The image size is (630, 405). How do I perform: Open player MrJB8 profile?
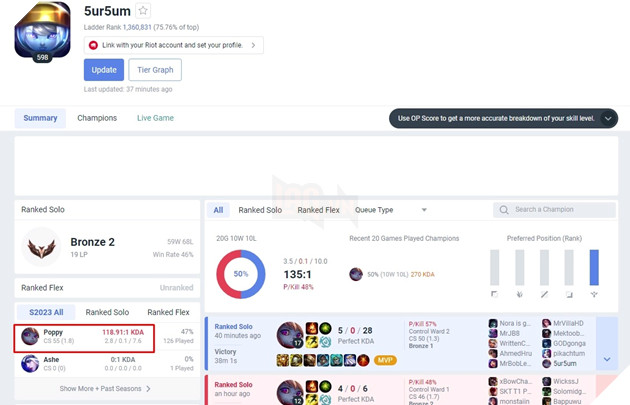click(x=509, y=333)
